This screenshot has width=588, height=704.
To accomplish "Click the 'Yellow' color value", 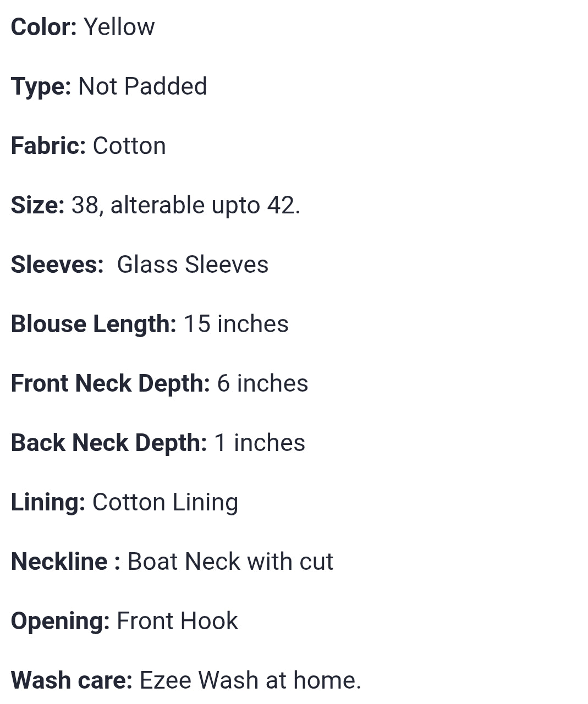I will (x=119, y=27).
